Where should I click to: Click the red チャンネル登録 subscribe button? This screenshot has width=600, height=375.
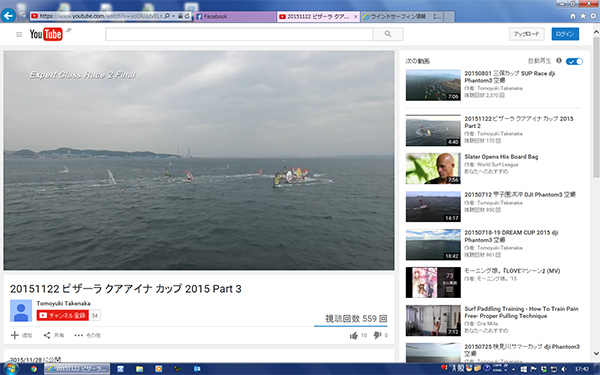tap(63, 315)
